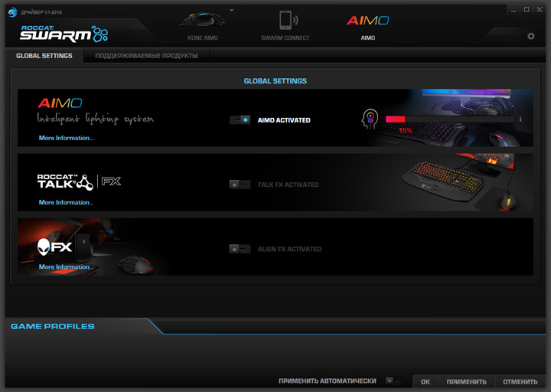This screenshot has height=392, width=551.
Task: Click the AIMO lightbulb head icon
Action: click(x=370, y=119)
